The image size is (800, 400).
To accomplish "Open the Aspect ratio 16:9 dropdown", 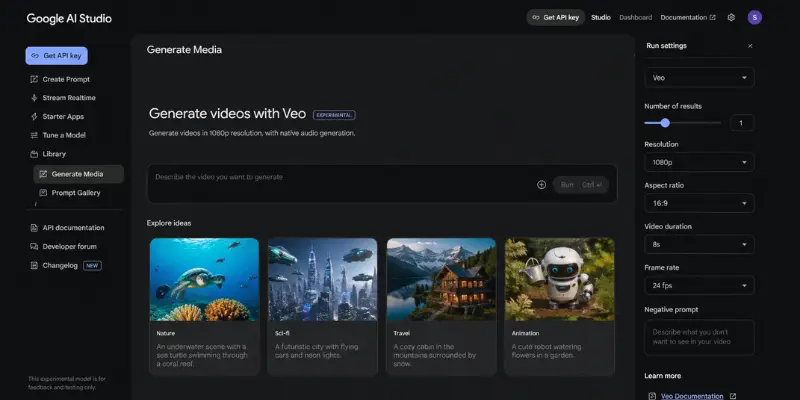I will [x=699, y=203].
